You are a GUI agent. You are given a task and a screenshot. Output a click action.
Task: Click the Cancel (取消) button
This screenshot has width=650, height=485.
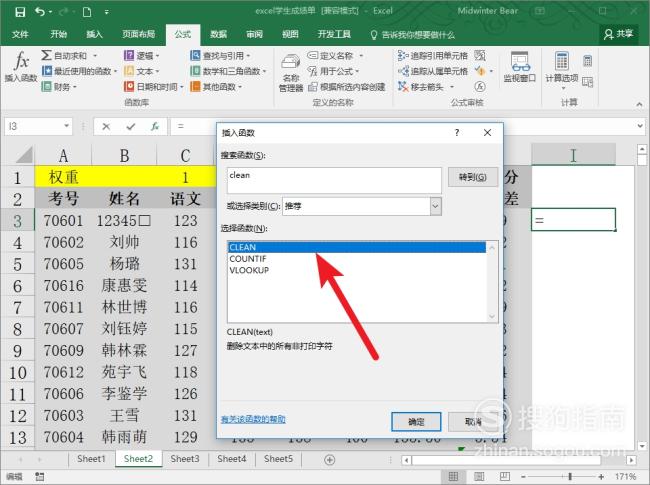coord(473,422)
